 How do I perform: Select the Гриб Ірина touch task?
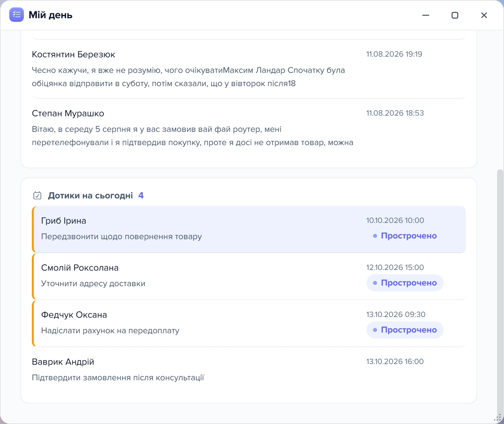click(x=249, y=229)
